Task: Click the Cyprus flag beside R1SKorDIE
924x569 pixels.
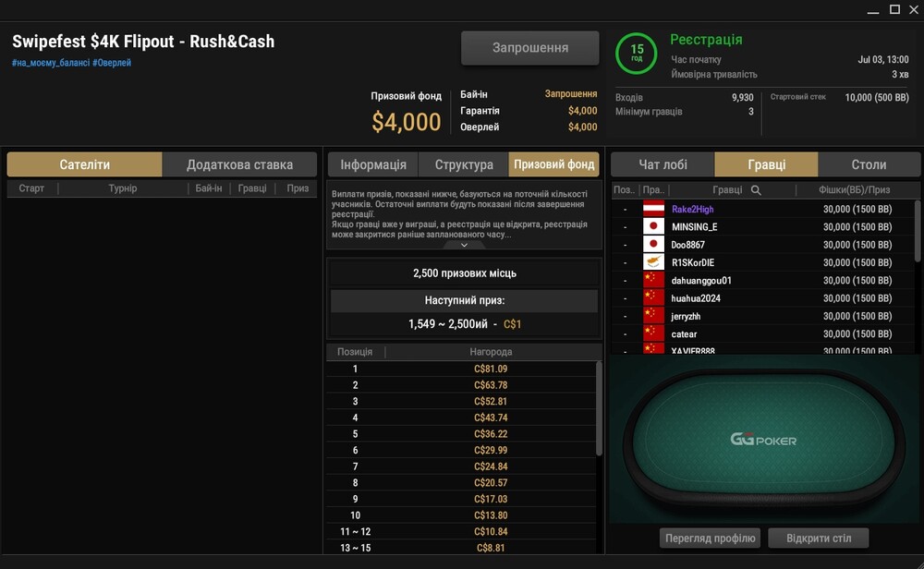Action: [653, 262]
